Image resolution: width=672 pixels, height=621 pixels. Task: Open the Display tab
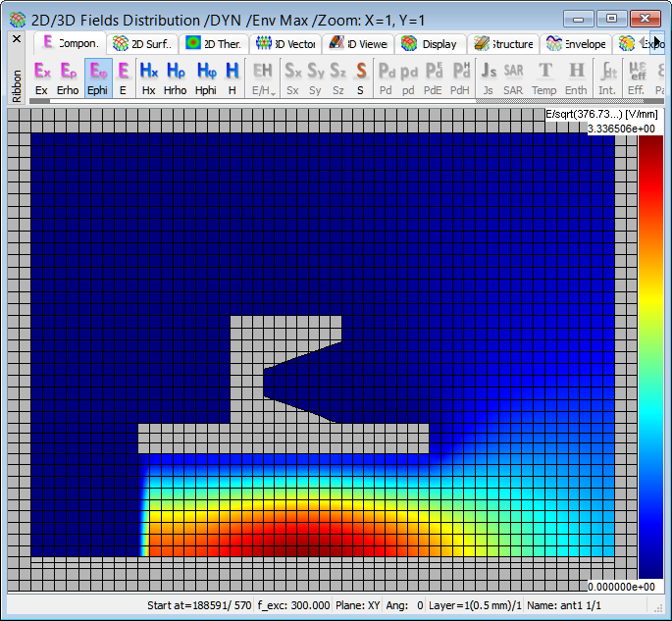[430, 43]
